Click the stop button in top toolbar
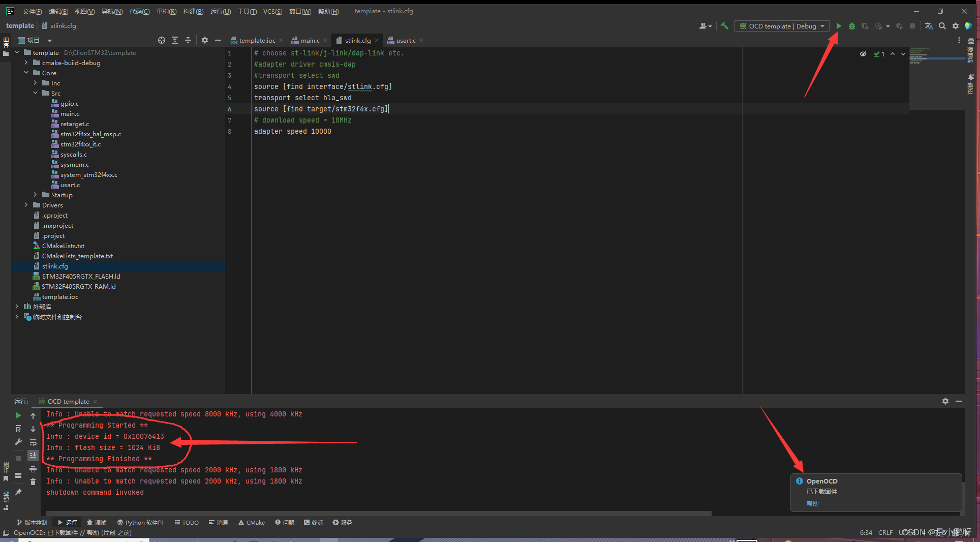 (912, 26)
